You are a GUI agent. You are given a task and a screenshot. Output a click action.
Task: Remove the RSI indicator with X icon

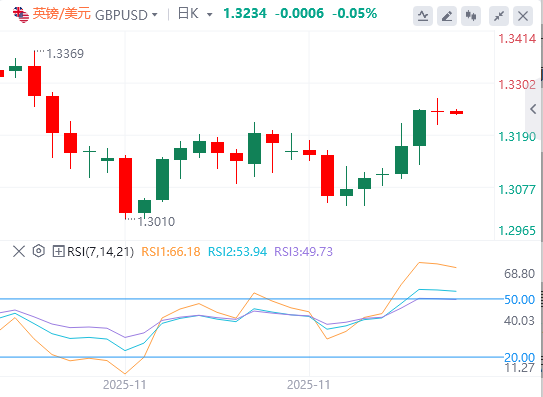(19, 251)
